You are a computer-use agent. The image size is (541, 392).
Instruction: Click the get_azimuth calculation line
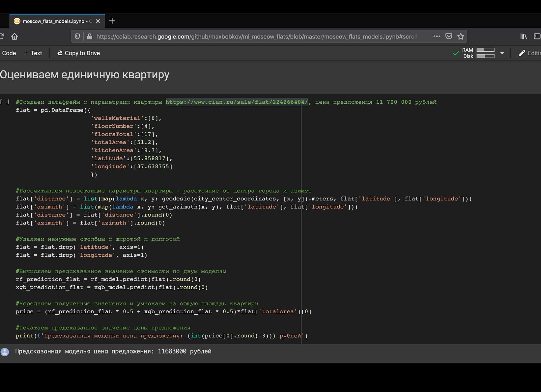(186, 207)
